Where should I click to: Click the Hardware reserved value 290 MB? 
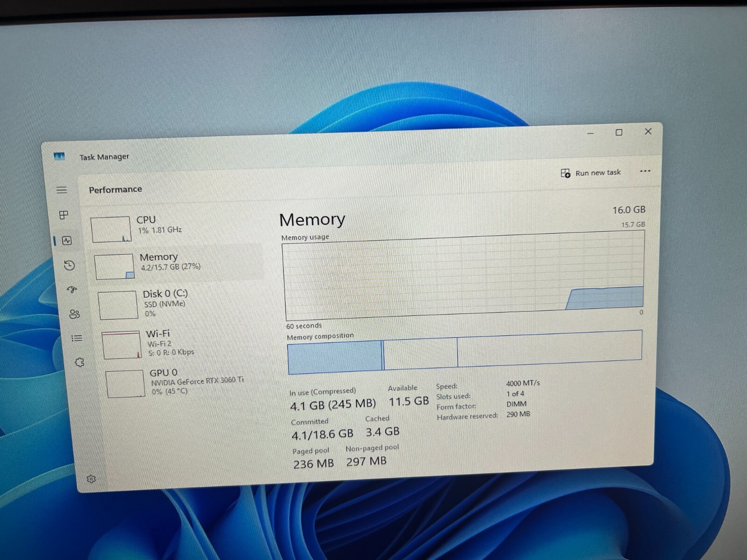pyautogui.click(x=518, y=414)
